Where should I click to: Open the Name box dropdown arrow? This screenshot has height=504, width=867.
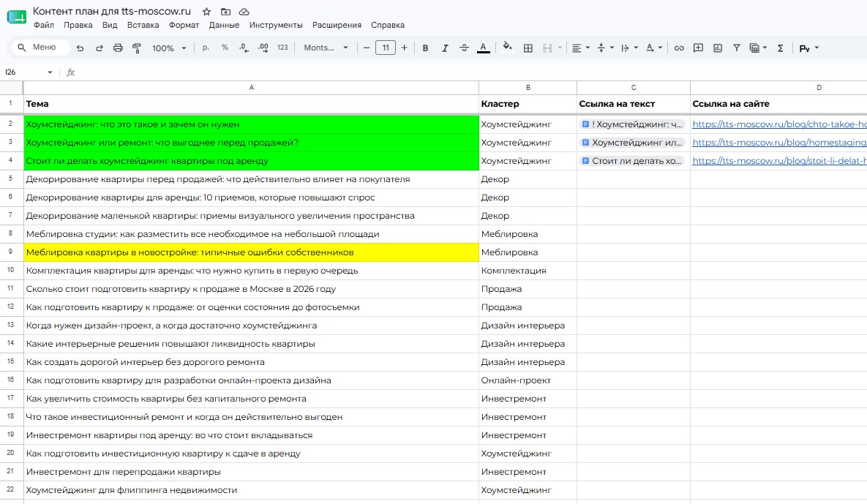50,72
